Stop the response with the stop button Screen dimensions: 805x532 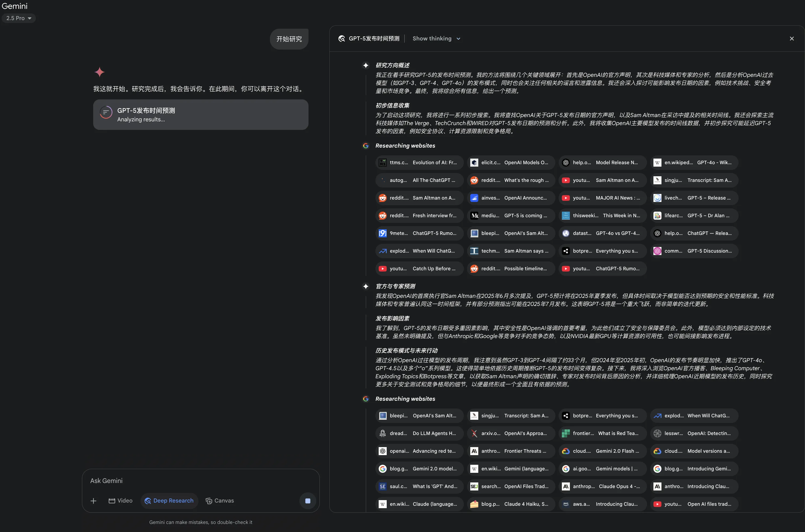click(x=307, y=501)
